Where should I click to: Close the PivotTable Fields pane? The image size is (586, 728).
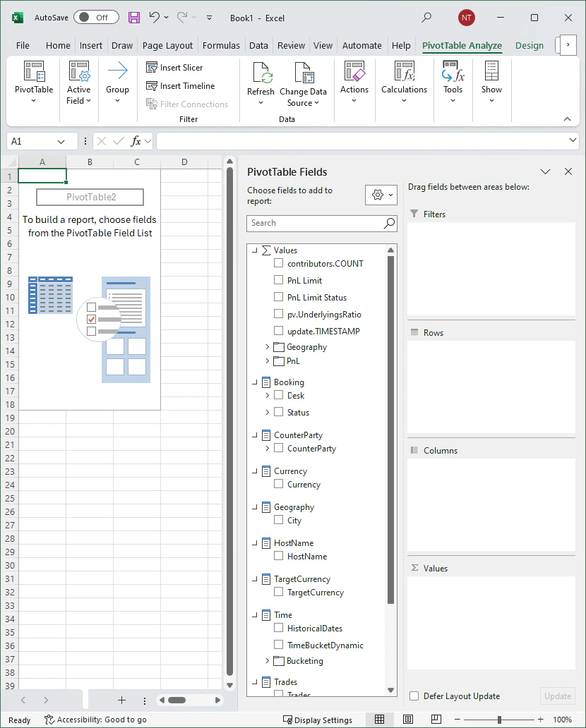tap(568, 171)
